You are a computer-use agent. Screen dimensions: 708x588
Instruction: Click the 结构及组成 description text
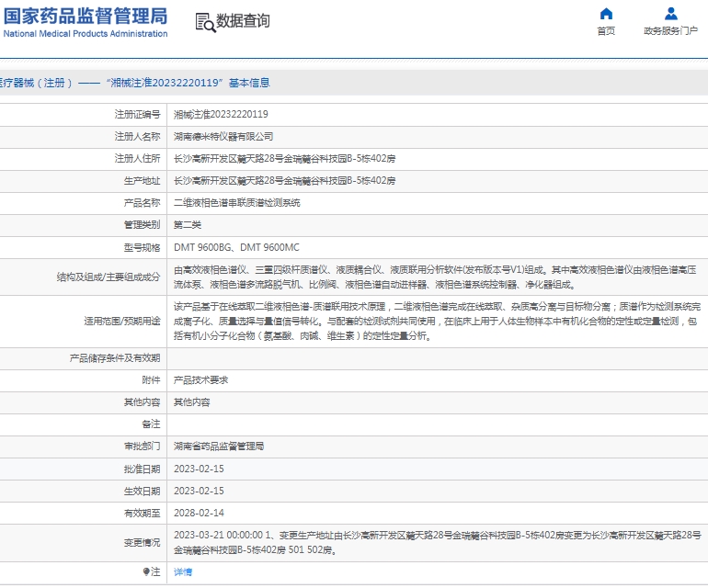tap(435, 277)
